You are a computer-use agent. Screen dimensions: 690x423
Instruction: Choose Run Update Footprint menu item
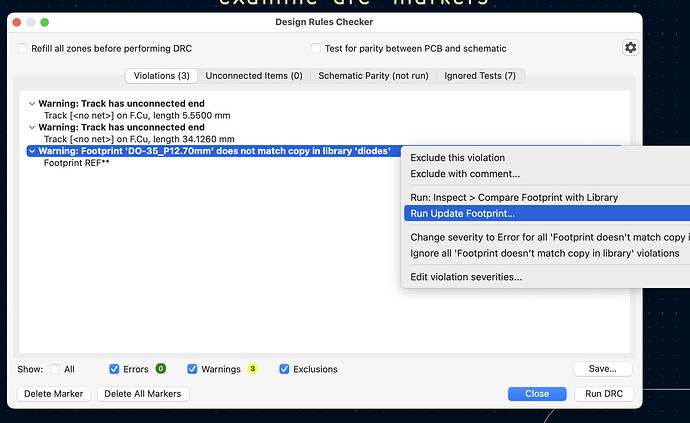463,213
